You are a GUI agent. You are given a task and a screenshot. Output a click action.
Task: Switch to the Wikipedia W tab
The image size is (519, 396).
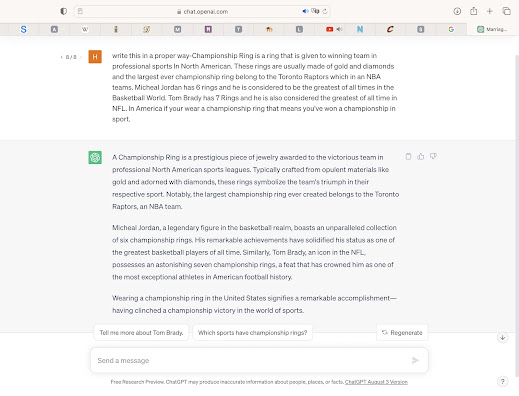coord(85,29)
